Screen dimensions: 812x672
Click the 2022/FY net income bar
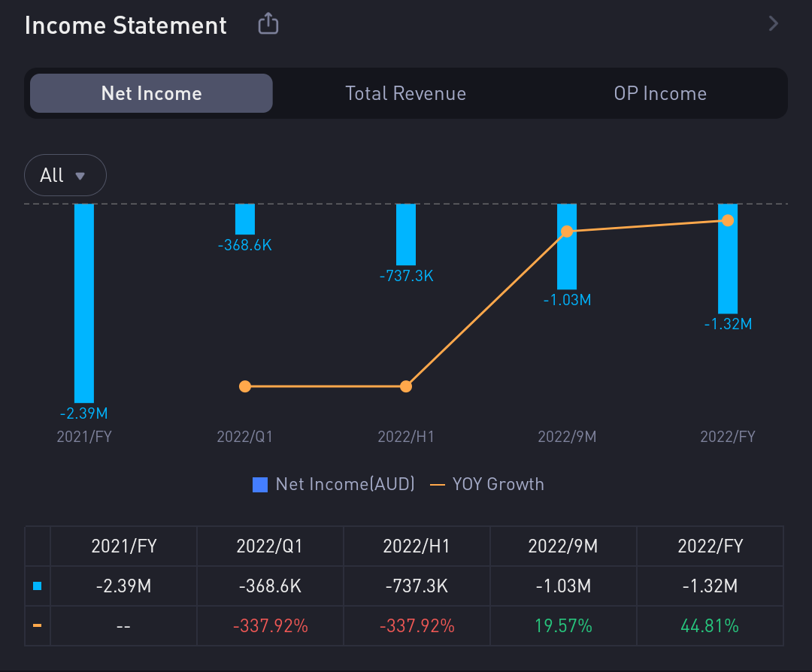[x=728, y=259]
